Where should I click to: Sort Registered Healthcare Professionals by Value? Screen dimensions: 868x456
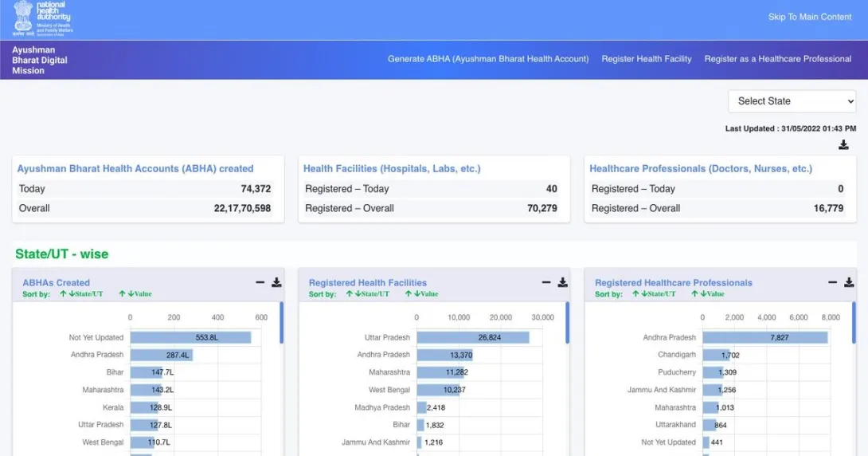(707, 293)
